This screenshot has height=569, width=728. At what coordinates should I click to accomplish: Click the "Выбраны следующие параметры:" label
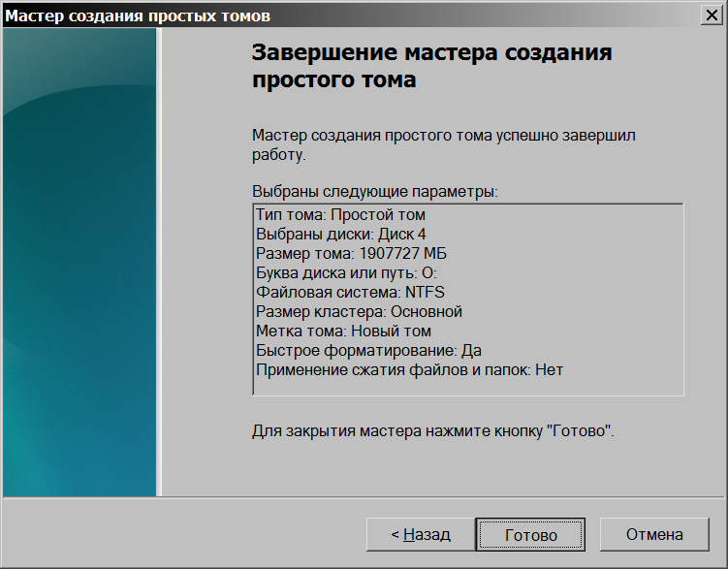(x=374, y=192)
